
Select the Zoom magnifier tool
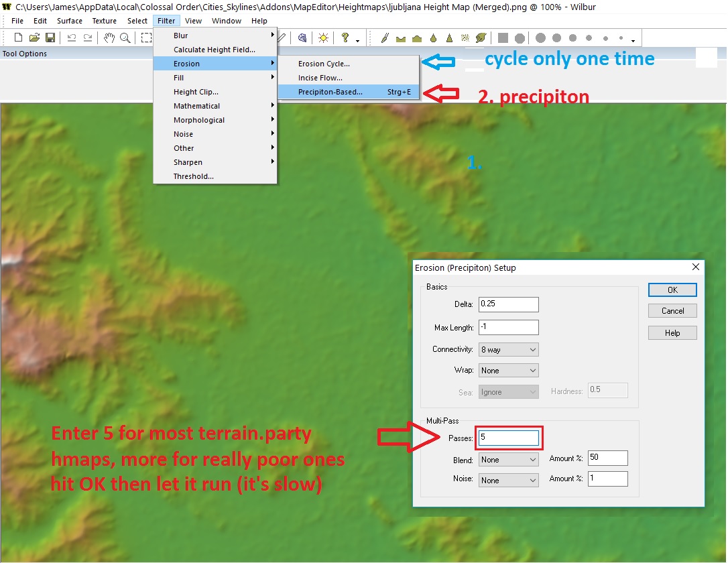[125, 38]
